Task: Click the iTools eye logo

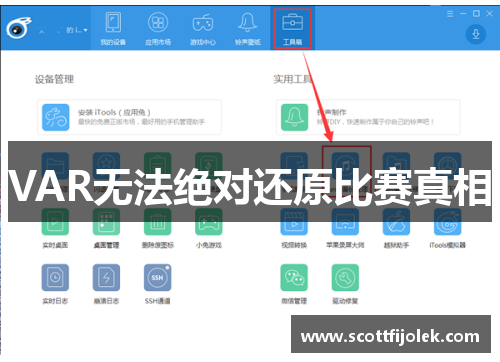Action: click(x=18, y=29)
